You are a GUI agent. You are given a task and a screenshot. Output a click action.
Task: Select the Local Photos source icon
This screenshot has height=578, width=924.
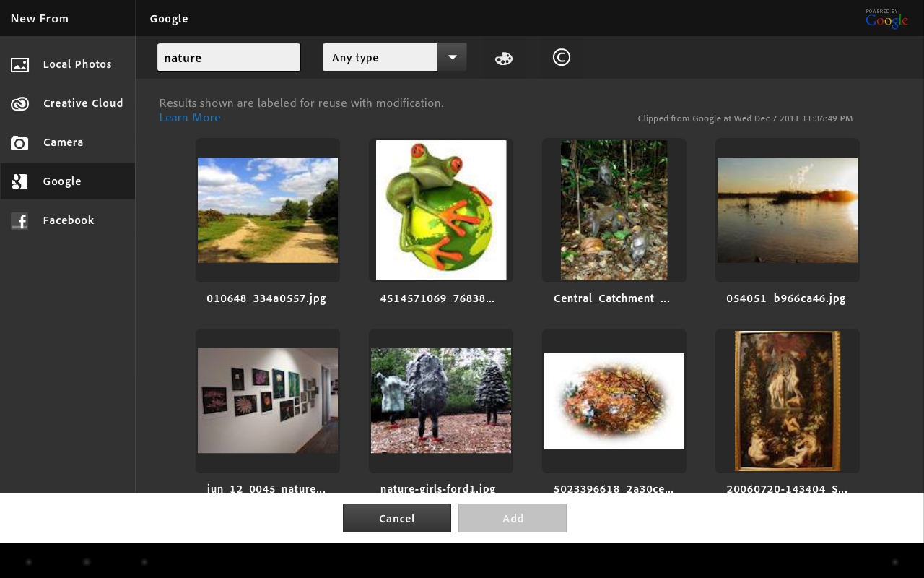click(x=19, y=64)
